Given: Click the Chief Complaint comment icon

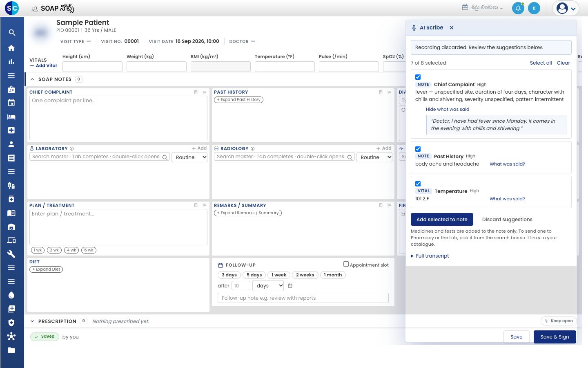Looking at the screenshot, I should click(205, 92).
